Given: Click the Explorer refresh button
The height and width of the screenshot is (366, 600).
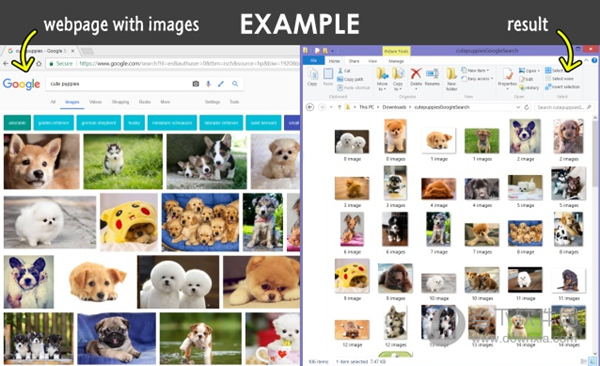Looking at the screenshot, I should tap(527, 107).
